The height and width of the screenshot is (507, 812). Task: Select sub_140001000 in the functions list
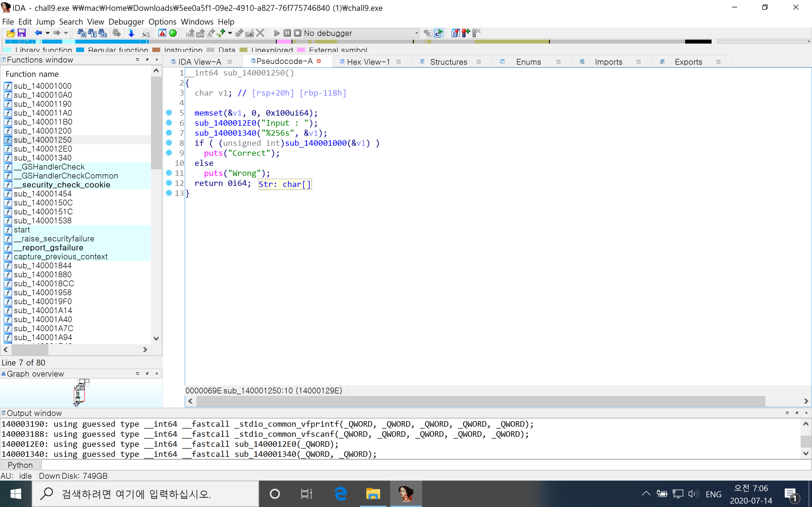43,86
